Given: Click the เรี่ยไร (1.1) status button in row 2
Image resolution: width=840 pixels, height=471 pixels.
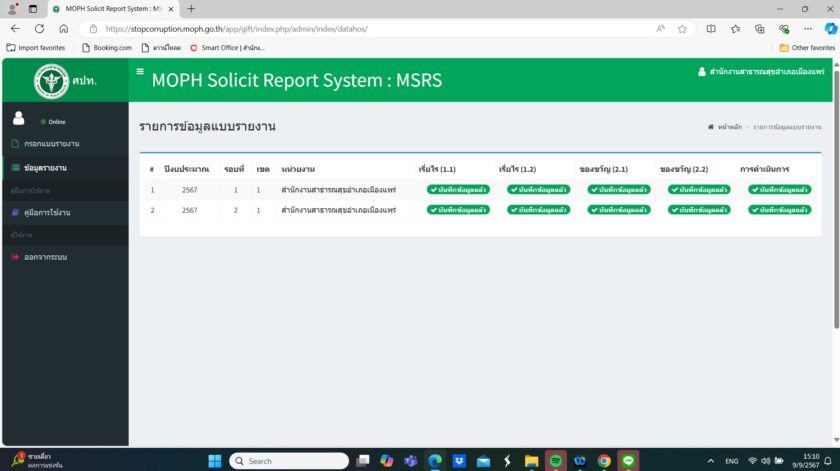Looking at the screenshot, I should pyautogui.click(x=458, y=210).
